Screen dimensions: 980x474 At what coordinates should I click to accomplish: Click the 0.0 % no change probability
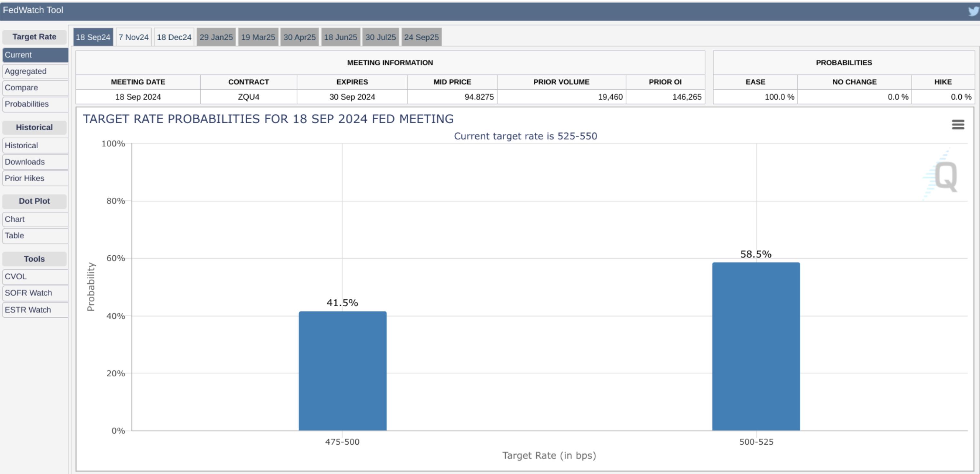pos(898,97)
